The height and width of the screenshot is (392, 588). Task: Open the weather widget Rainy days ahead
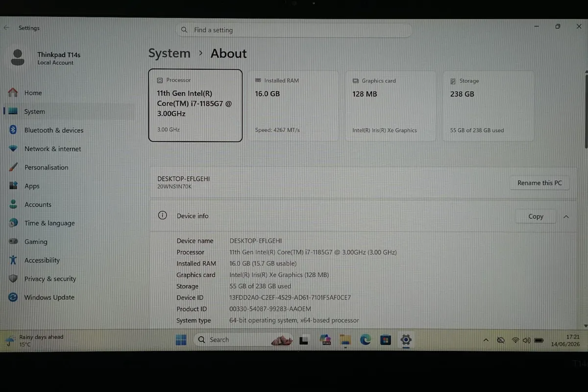[x=34, y=340]
